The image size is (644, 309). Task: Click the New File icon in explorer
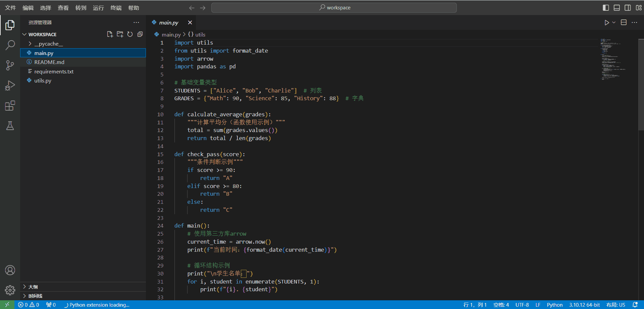[x=110, y=34]
